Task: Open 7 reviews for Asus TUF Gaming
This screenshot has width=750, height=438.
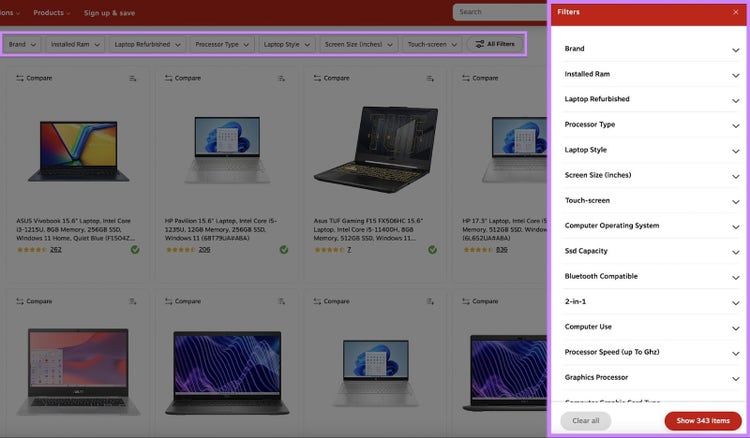Action: (349, 250)
